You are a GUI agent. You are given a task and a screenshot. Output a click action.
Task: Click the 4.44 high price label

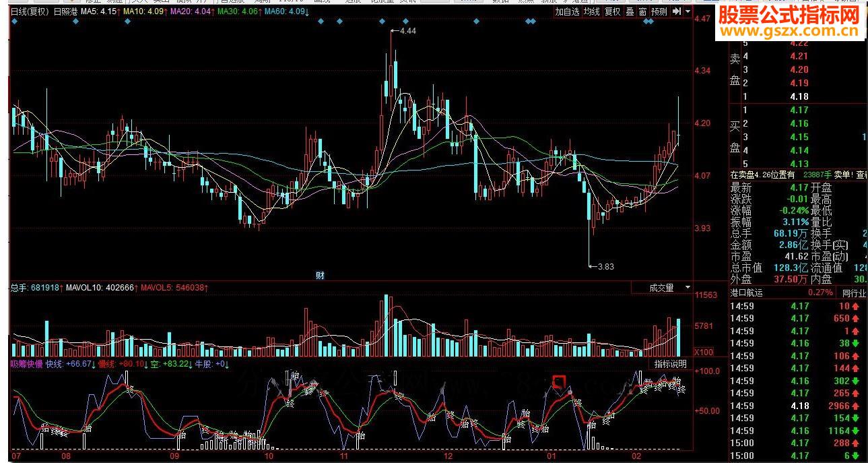click(x=408, y=31)
